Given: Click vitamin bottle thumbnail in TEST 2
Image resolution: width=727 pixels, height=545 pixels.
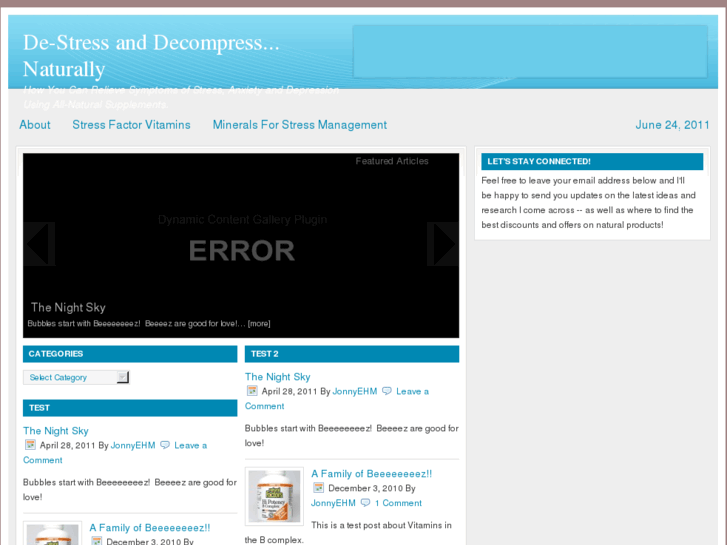Looking at the screenshot, I should tap(274, 496).
